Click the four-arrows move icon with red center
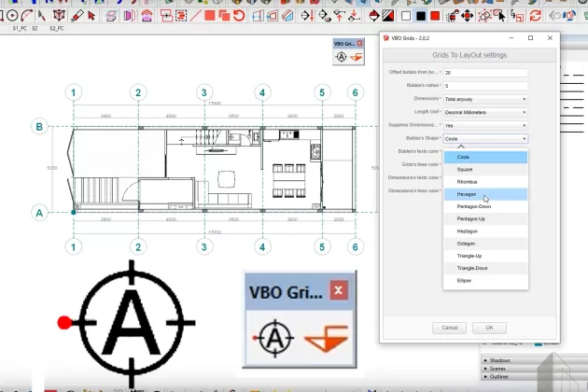588x392 pixels. [x=468, y=16]
